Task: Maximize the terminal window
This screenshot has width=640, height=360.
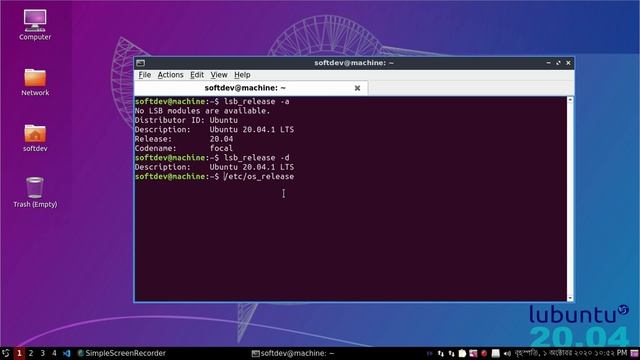Action: pyautogui.click(x=558, y=63)
